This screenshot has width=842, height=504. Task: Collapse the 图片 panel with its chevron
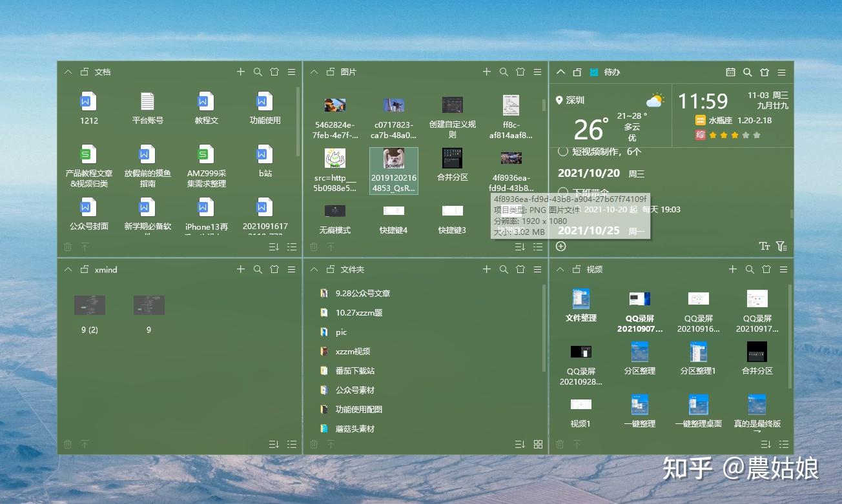coord(314,72)
